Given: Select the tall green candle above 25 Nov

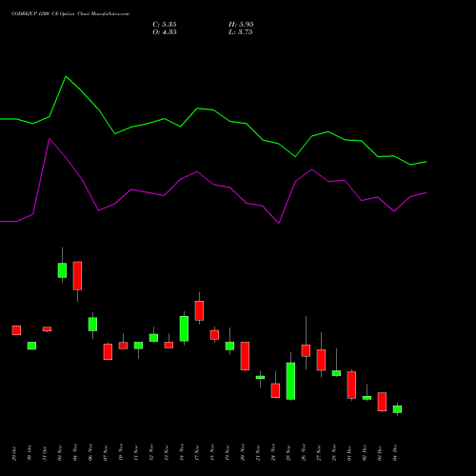Looking at the screenshot, I should point(290,381).
